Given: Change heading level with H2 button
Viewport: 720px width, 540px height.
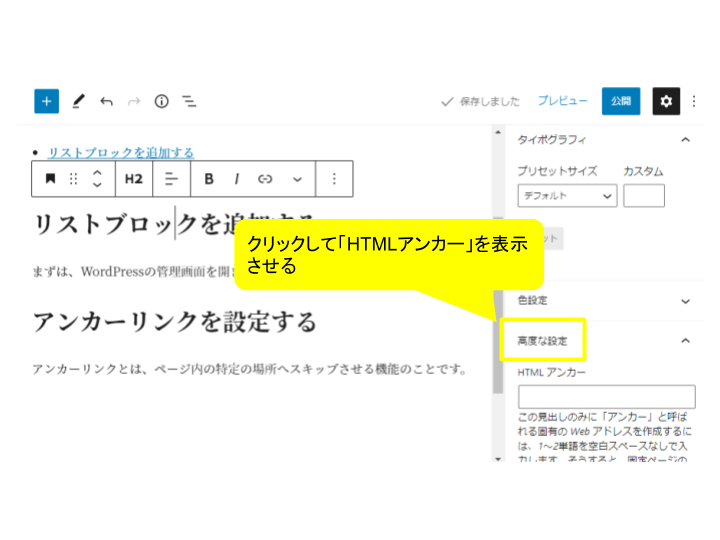Looking at the screenshot, I should pyautogui.click(x=134, y=179).
